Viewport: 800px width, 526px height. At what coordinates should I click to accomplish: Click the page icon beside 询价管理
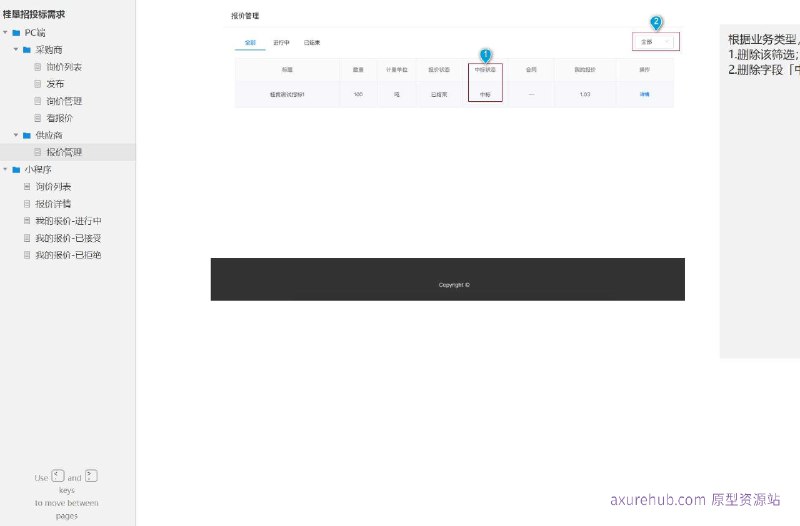click(x=37, y=101)
